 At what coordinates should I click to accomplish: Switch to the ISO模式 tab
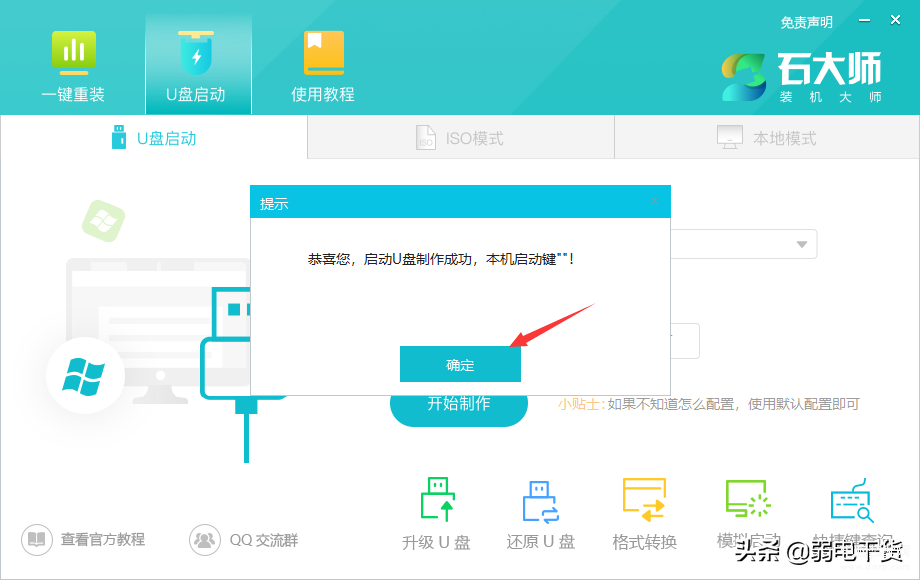click(461, 138)
